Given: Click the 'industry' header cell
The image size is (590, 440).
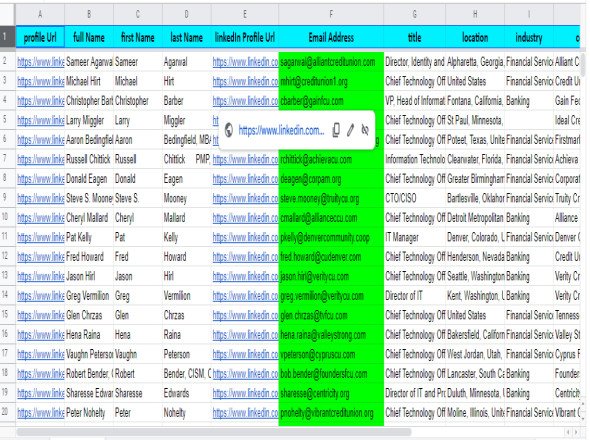Looking at the screenshot, I should (x=529, y=37).
